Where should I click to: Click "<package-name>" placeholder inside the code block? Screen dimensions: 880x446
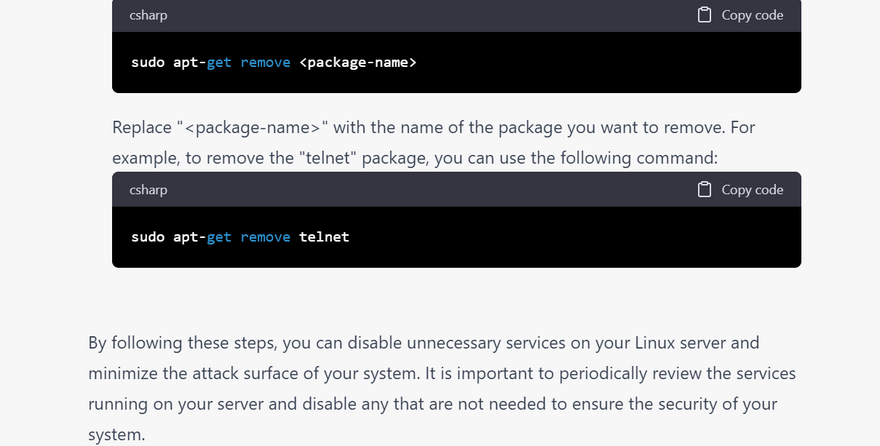(x=357, y=62)
